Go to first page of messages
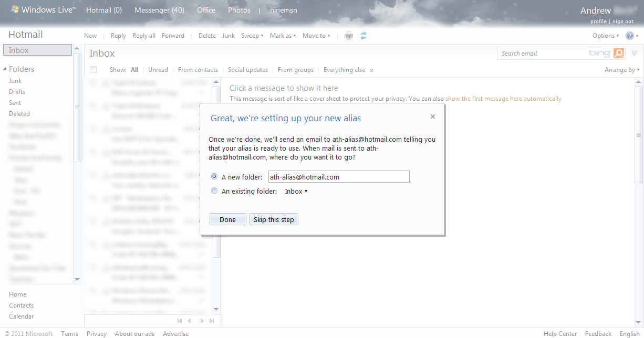Screen dimensions: 644x338 coord(180,321)
